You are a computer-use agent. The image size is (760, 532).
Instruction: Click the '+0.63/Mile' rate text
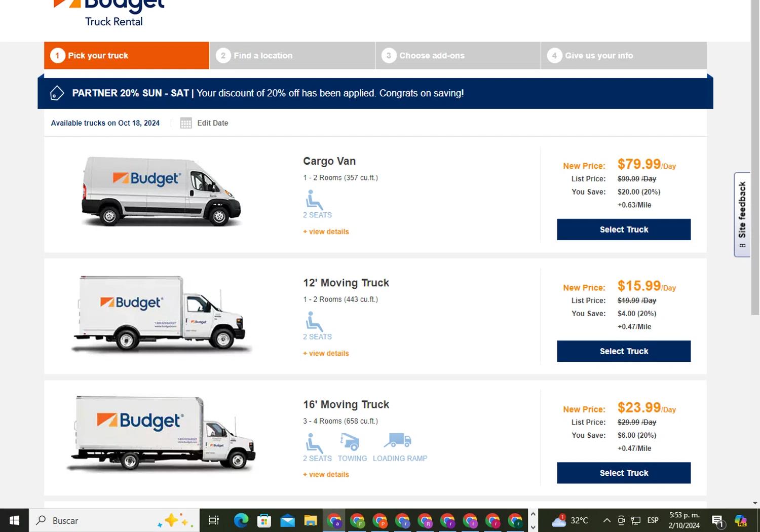(x=634, y=205)
